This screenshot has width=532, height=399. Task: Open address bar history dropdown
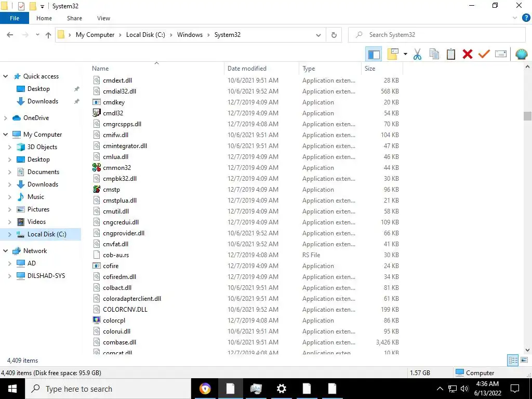318,35
